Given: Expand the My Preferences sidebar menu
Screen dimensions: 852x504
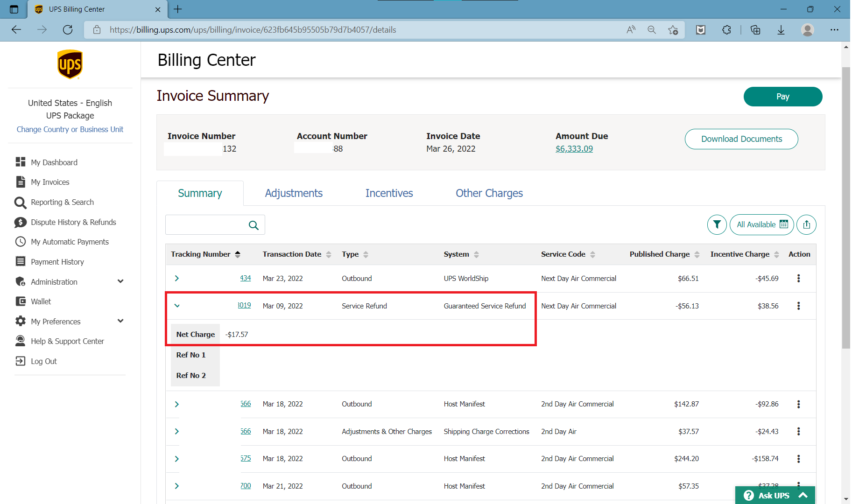Looking at the screenshot, I should 120,321.
